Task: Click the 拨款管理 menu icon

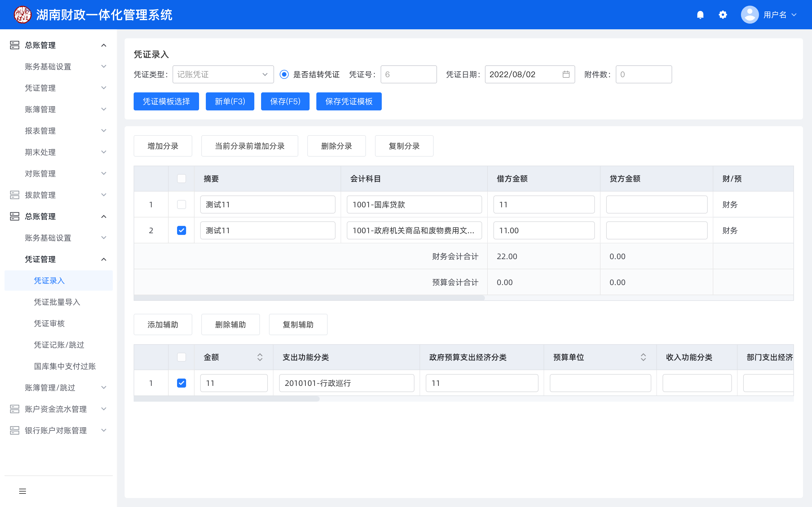Action: click(15, 195)
